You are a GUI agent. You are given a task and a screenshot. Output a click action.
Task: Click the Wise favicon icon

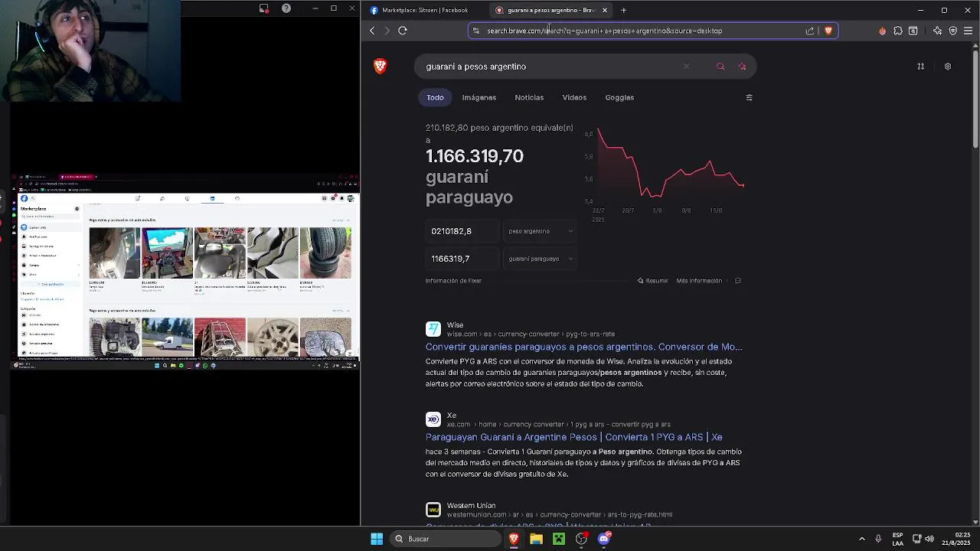point(433,329)
